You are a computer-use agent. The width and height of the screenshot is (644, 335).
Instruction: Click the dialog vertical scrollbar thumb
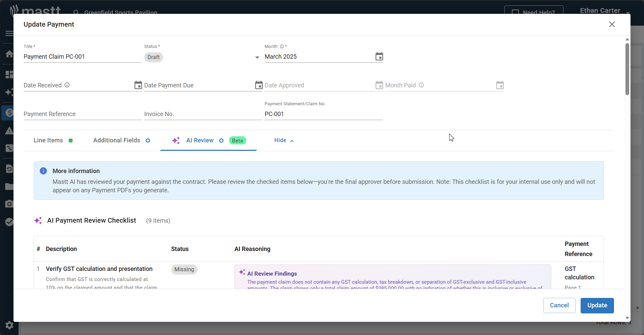[627, 69]
